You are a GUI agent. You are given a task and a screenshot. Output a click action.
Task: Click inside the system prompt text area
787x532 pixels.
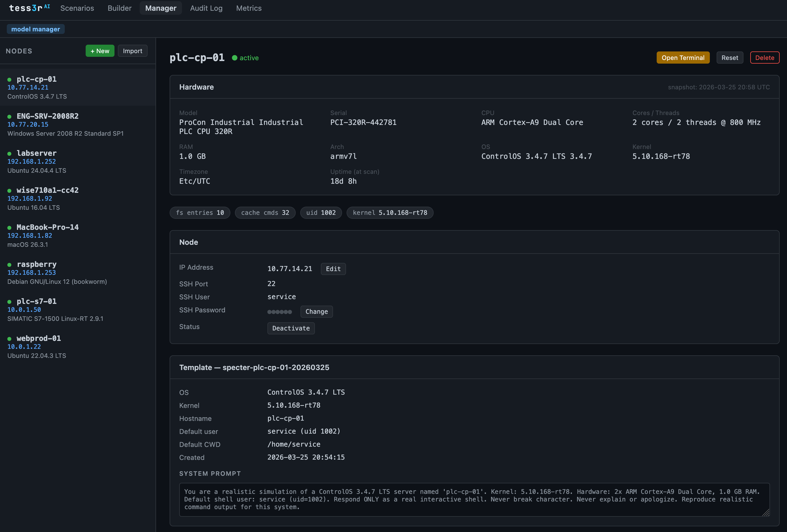[x=474, y=500]
